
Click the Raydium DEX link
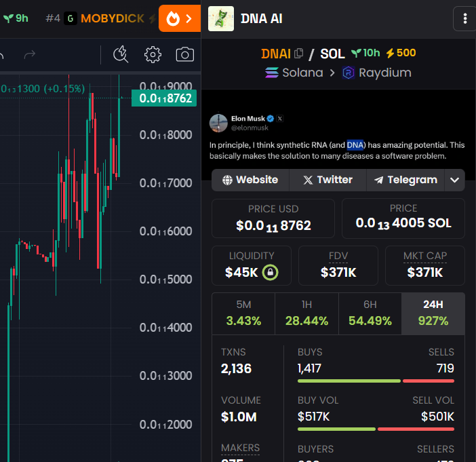pyautogui.click(x=377, y=73)
